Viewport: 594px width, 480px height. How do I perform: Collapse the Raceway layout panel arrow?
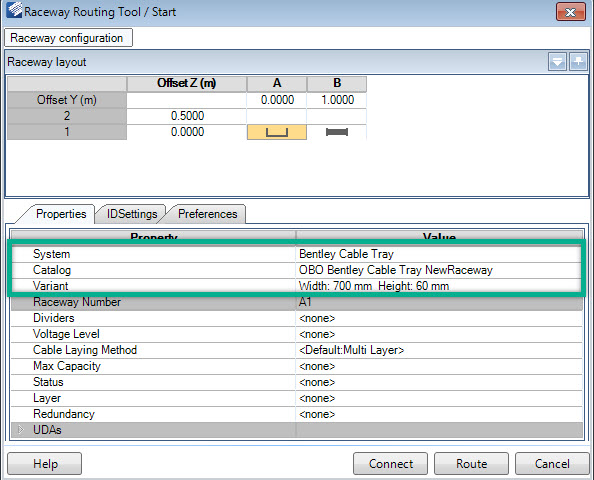coord(557,61)
